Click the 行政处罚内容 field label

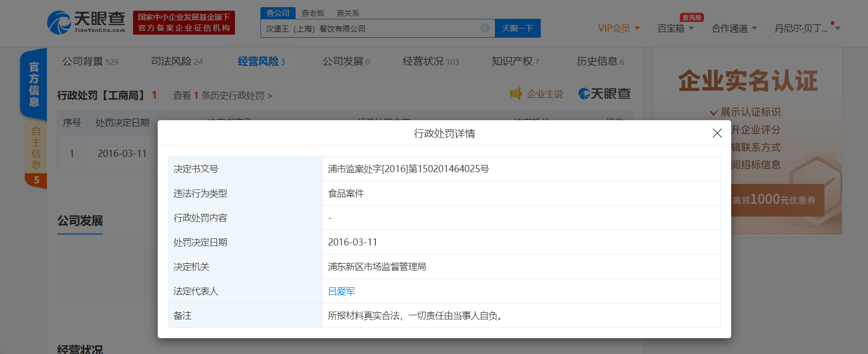click(200, 218)
